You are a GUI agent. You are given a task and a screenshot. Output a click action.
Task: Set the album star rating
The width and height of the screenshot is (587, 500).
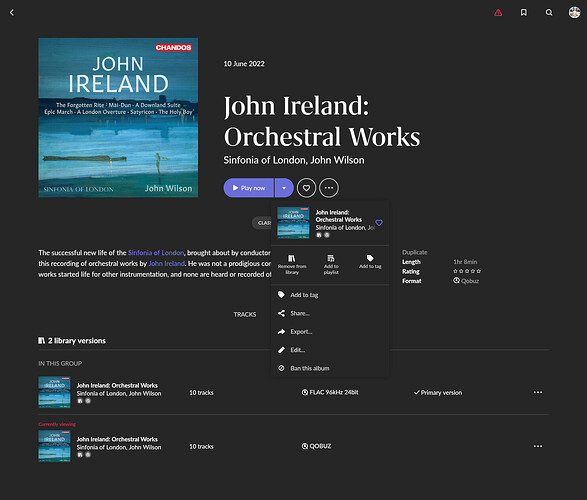(467, 271)
